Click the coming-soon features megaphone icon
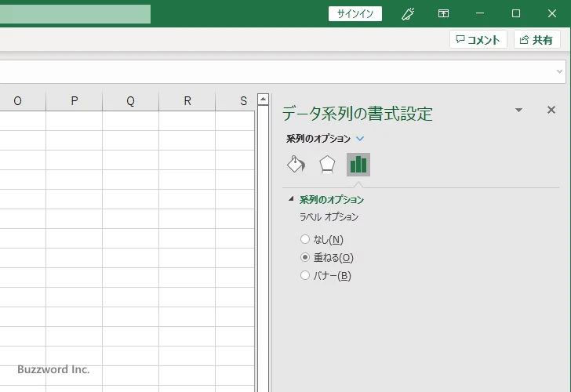Screen dimensions: 571x392 pos(408,14)
